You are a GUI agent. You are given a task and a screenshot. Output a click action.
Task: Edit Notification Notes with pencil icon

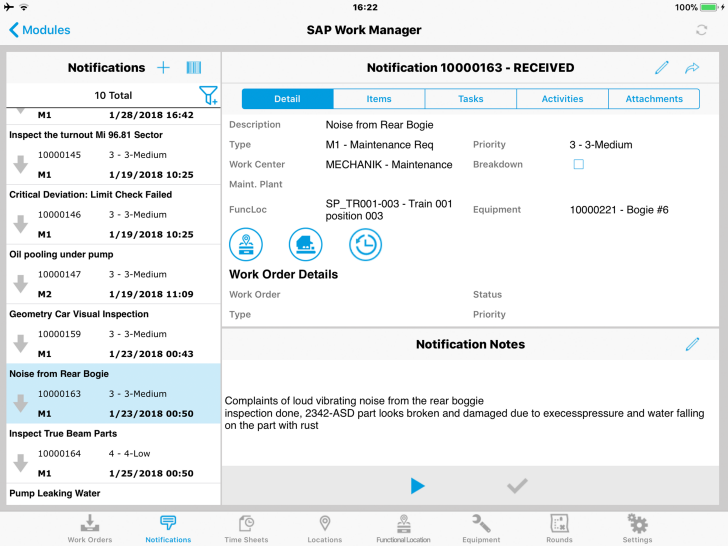click(692, 344)
